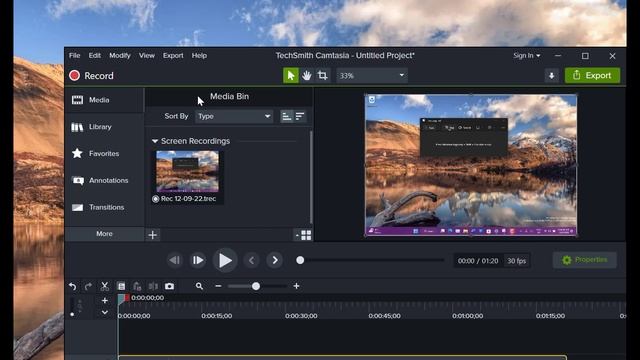This screenshot has width=640, height=360.
Task: Play the video preview
Action: click(x=225, y=260)
